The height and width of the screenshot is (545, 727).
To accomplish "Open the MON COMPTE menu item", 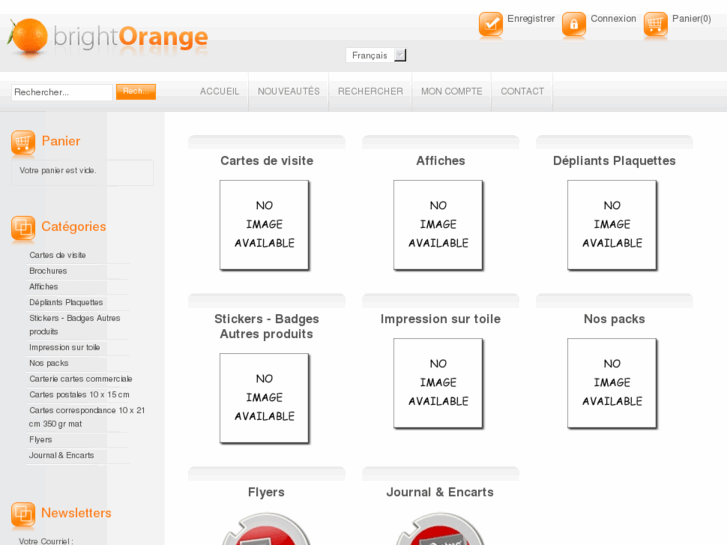I will point(452,91).
